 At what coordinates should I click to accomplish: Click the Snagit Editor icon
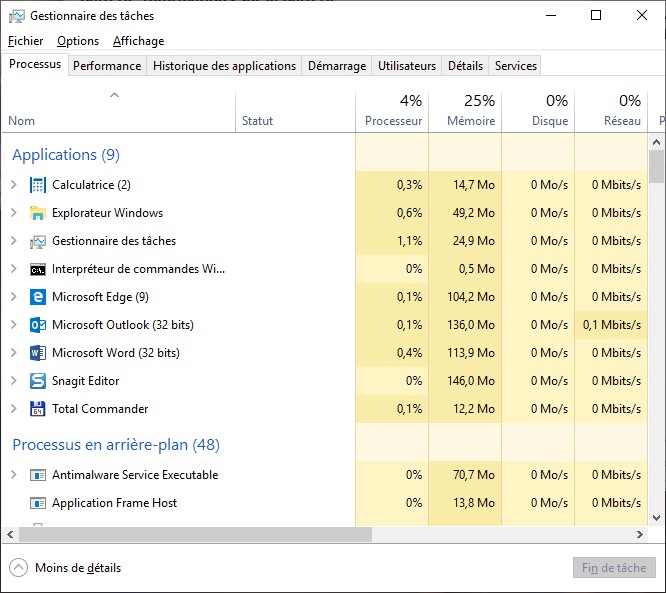tap(38, 381)
